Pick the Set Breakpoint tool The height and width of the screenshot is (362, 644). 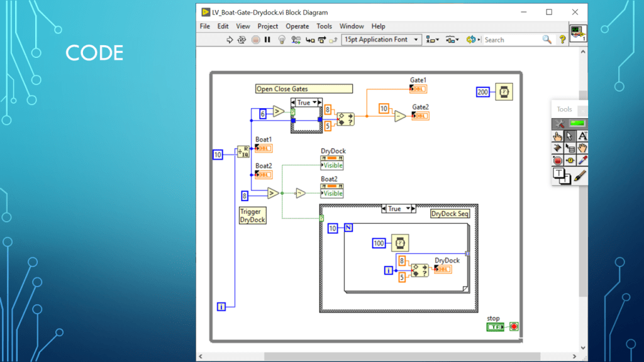557,160
